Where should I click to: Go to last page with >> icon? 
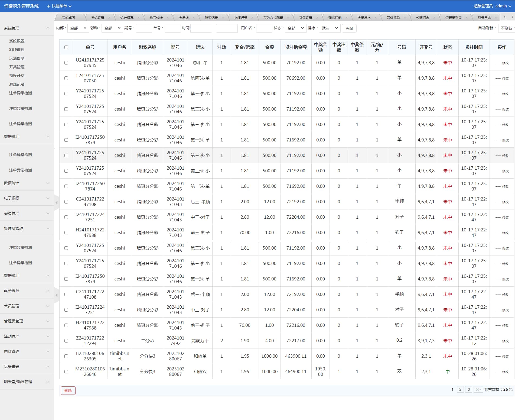click(x=478, y=389)
